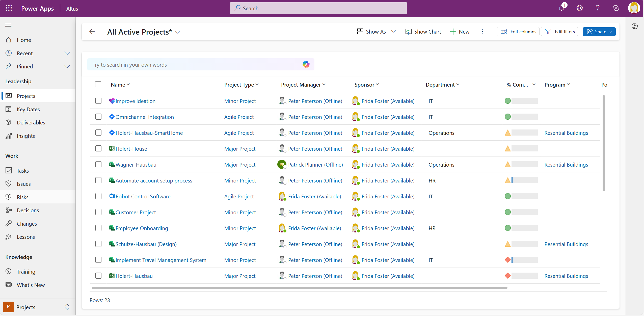Click the Robot Control Software icon

[112, 196]
